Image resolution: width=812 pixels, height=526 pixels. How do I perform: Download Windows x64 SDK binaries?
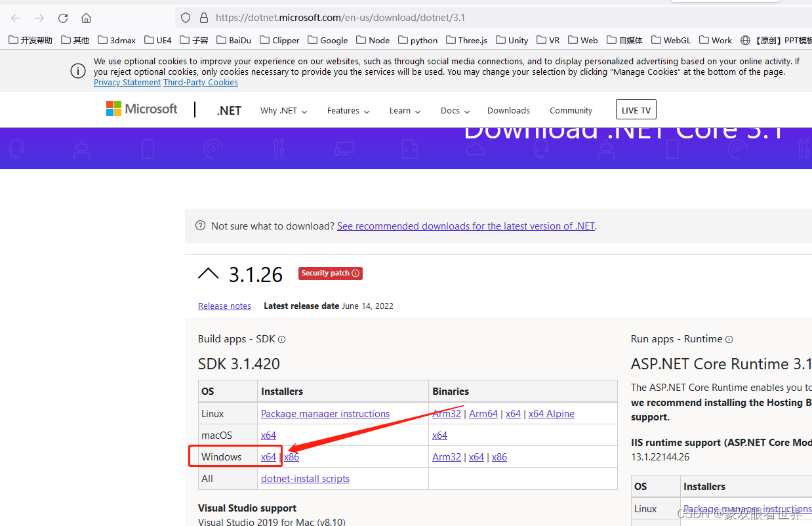coord(476,457)
